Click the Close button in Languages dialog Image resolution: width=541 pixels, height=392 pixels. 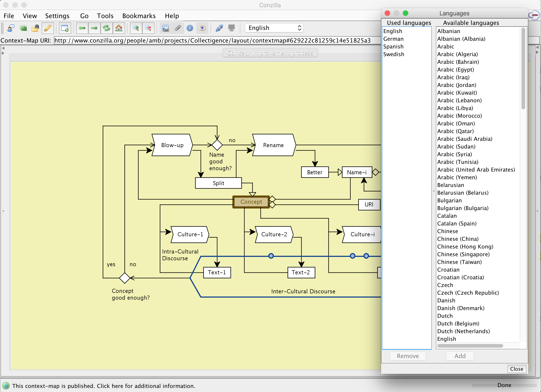pos(516,369)
